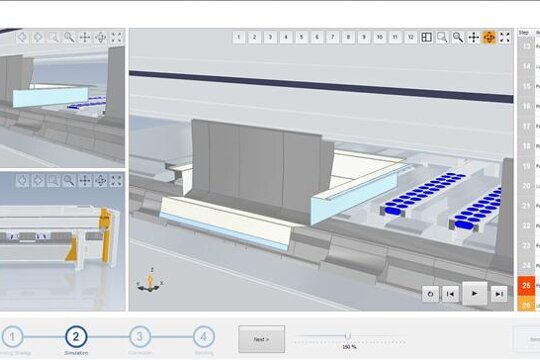Select view preset 9 in main viewport
This screenshot has width=540, height=360.
coord(364,37)
